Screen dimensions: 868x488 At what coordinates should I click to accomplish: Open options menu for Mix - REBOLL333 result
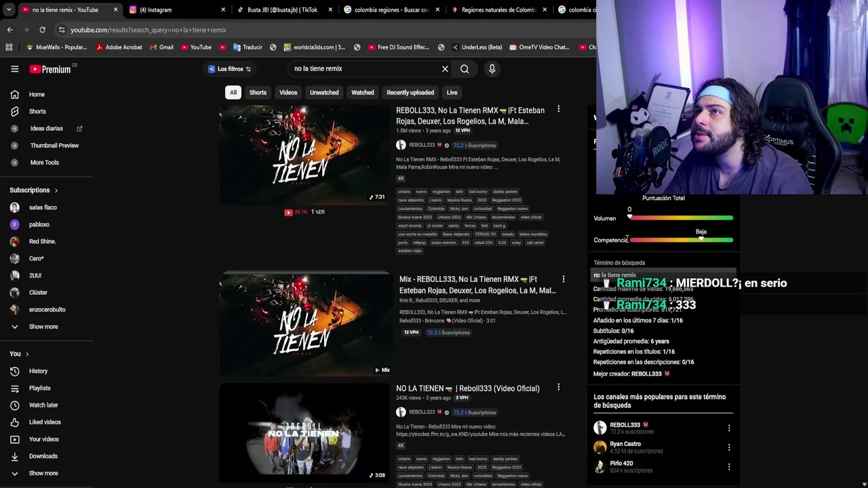click(563, 279)
